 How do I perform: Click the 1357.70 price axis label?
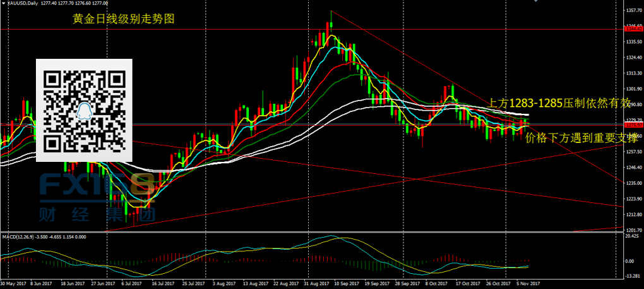point(632,11)
